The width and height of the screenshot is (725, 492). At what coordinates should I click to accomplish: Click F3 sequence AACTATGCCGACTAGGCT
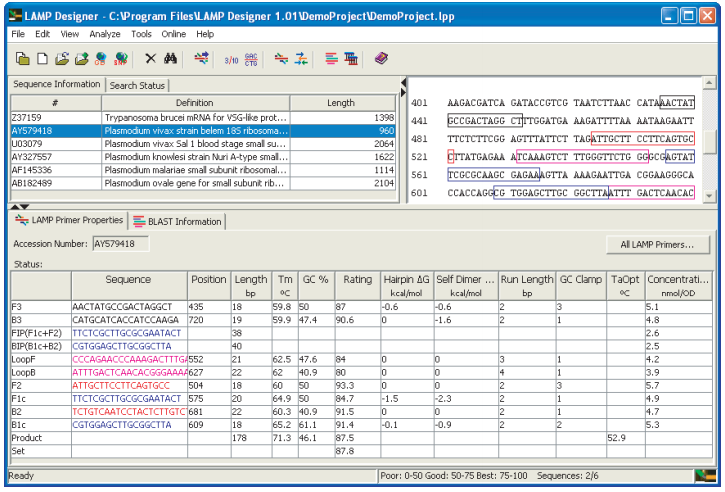(122, 307)
